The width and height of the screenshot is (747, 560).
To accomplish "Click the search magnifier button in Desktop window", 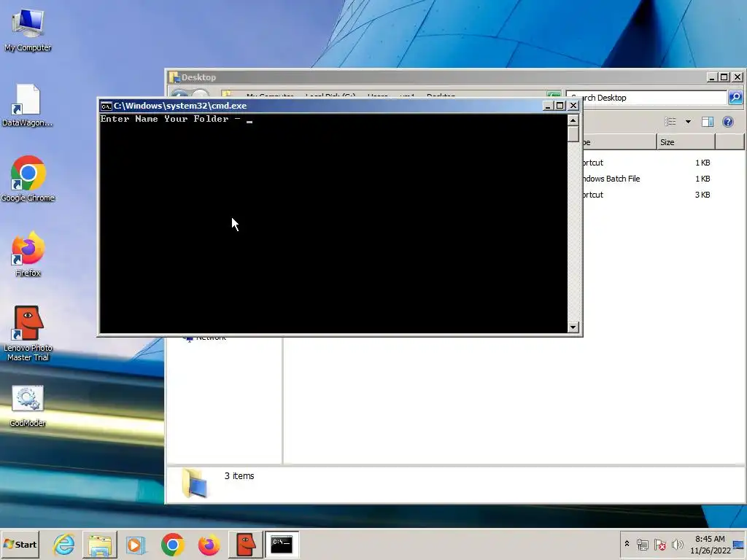I will point(735,98).
